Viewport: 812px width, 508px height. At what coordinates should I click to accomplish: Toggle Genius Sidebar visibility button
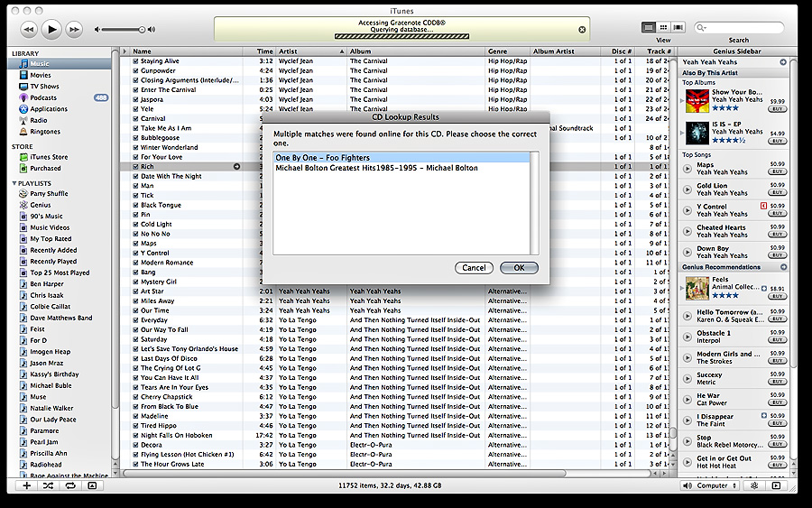click(776, 485)
